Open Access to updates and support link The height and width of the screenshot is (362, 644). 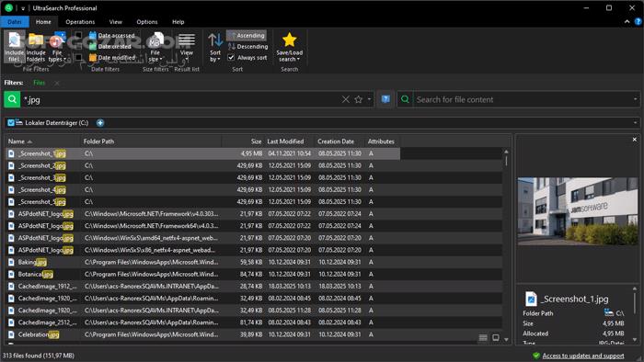[x=582, y=356]
